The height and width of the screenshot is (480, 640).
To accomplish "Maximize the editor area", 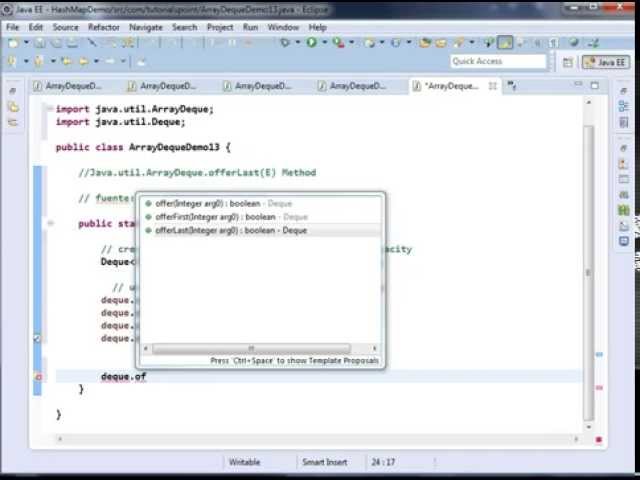I will tap(595, 85).
